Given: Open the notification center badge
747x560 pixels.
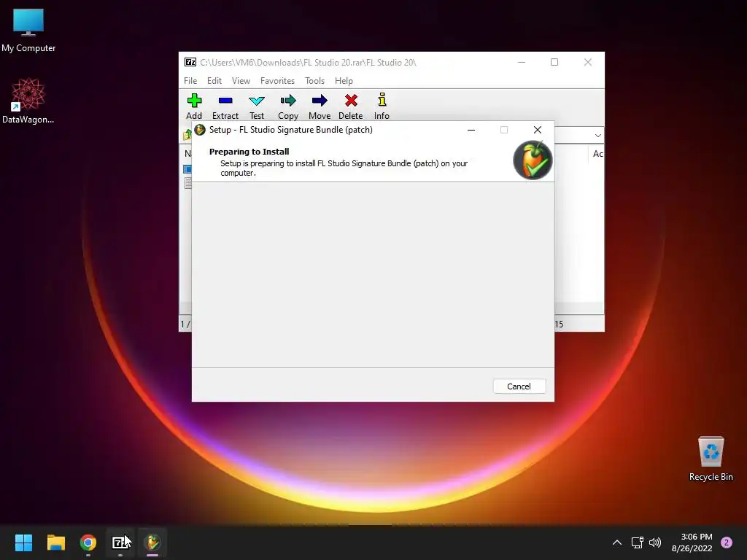Looking at the screenshot, I should [727, 542].
